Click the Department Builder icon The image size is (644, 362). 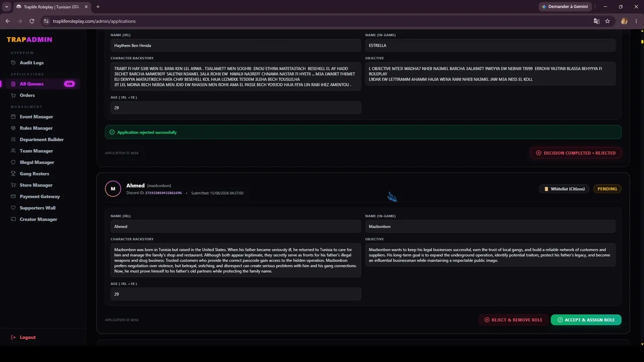pyautogui.click(x=14, y=140)
